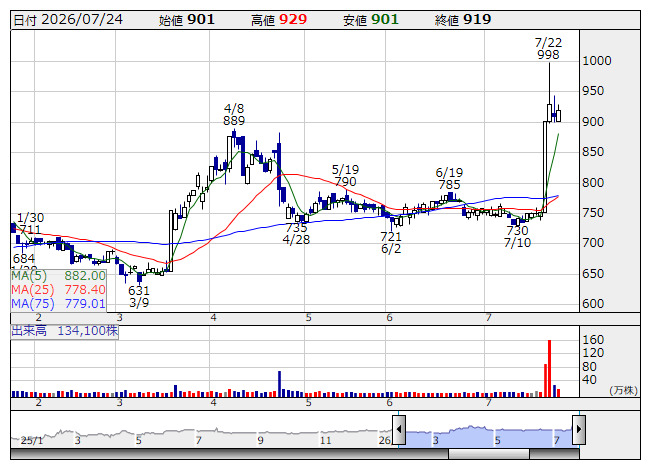Viewport: 653px width, 470px height.
Task: Click the 高値 929 high price
Action: (279, 20)
